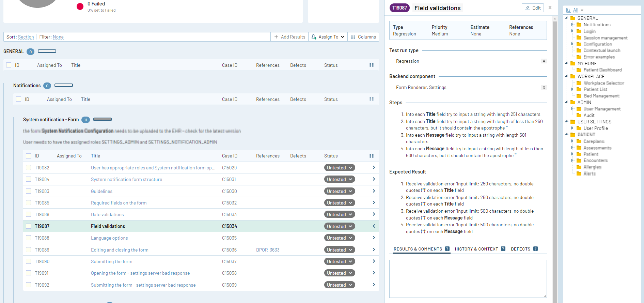The width and height of the screenshot is (644, 303).
Task: Click the System notification Form progress bar
Action: pyautogui.click(x=103, y=119)
